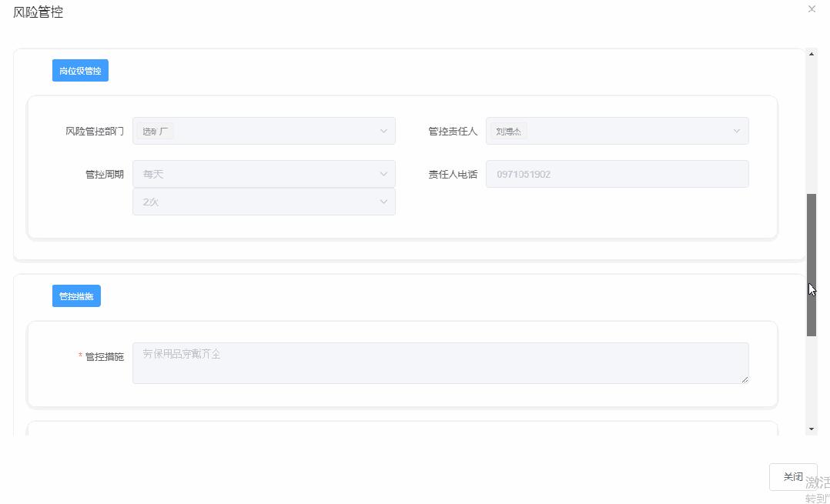The width and height of the screenshot is (830, 504).
Task: Click the scrollbar up arrow
Action: [812, 55]
